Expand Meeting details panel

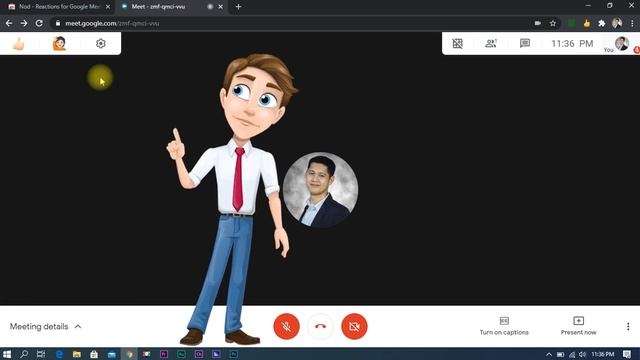tap(45, 327)
